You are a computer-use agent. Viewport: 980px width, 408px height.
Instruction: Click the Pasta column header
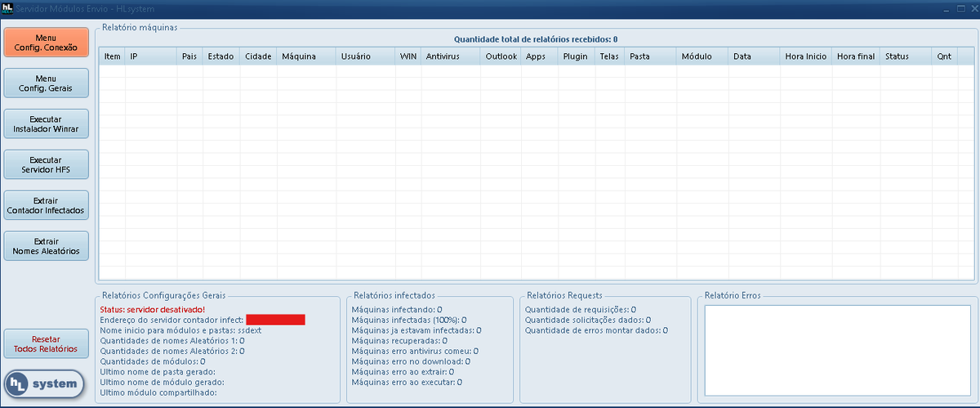(x=651, y=56)
